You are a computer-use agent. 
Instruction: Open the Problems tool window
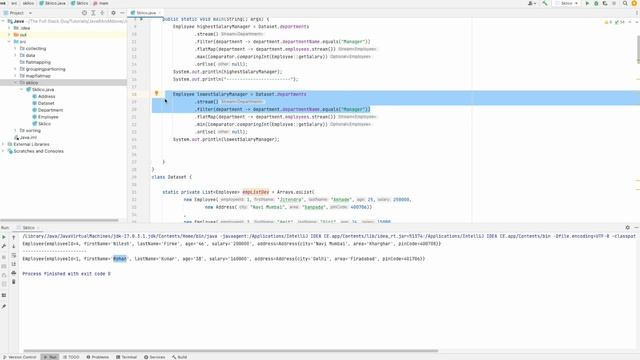98,357
